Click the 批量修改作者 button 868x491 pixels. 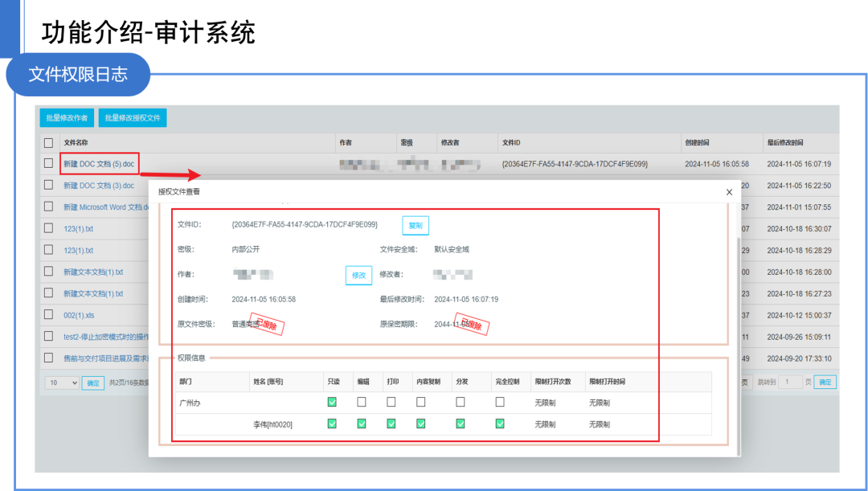[x=67, y=118]
